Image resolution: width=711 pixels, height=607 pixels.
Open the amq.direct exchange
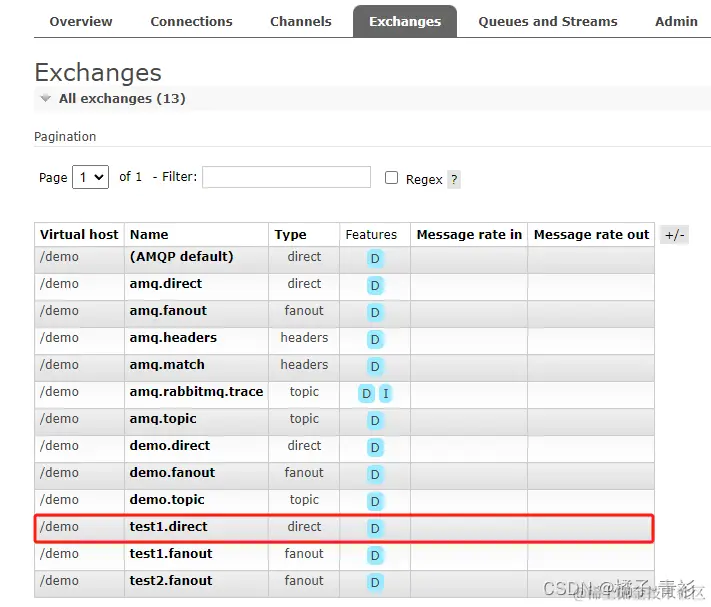166,284
